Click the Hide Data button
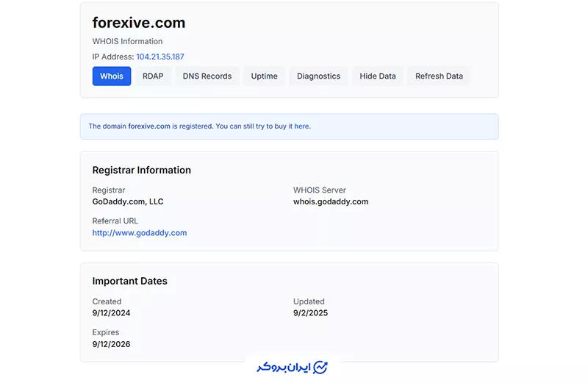The image size is (588, 383). coord(378,76)
